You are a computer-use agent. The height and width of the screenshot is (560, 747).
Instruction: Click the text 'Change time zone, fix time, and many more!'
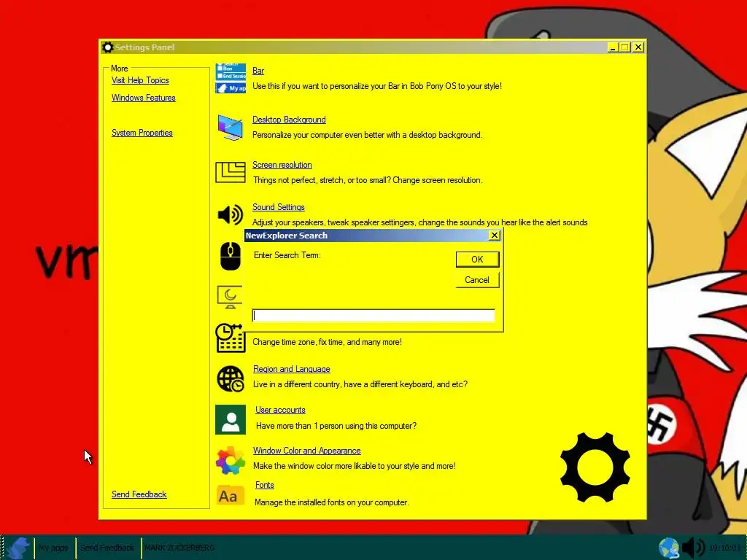[x=328, y=342]
